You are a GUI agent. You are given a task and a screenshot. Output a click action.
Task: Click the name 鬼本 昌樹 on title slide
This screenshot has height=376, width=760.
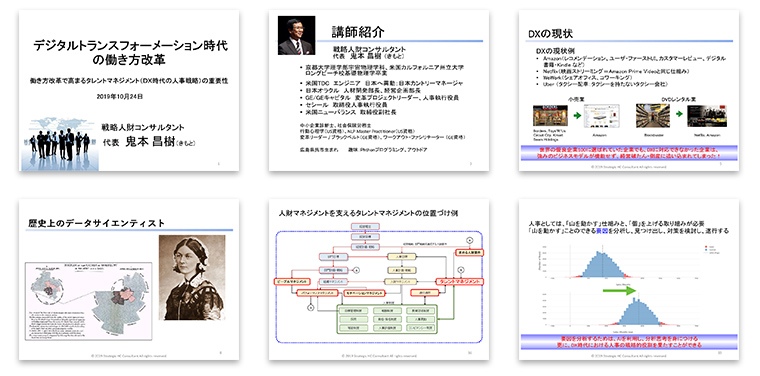[150, 142]
